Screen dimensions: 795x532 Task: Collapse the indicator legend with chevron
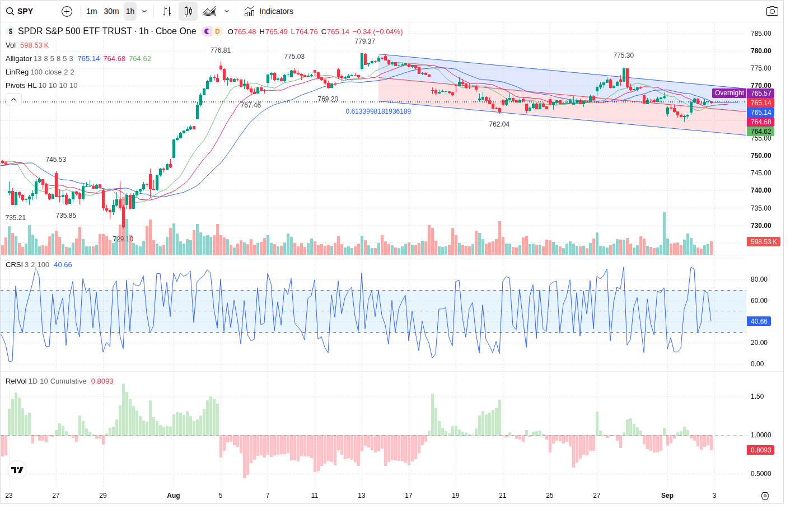pos(14,99)
